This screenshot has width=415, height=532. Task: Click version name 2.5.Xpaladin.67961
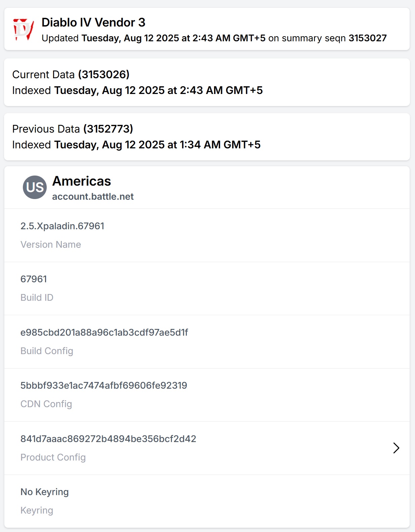(62, 226)
